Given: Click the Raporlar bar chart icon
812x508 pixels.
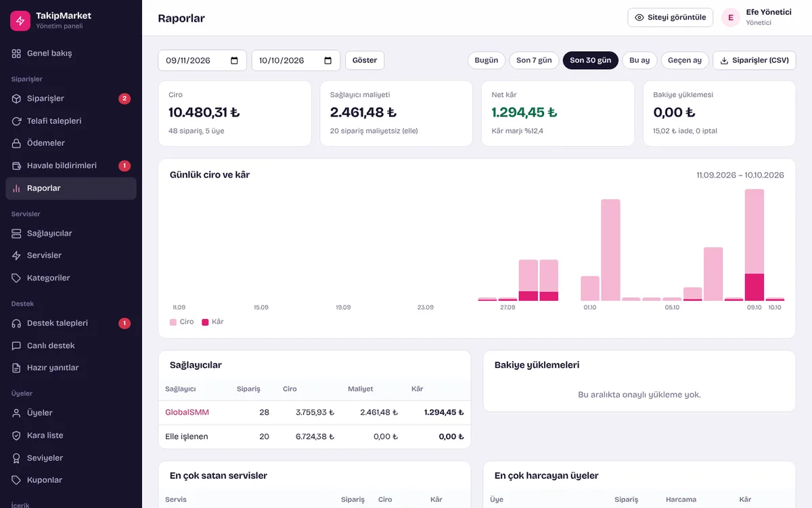Looking at the screenshot, I should 17,188.
